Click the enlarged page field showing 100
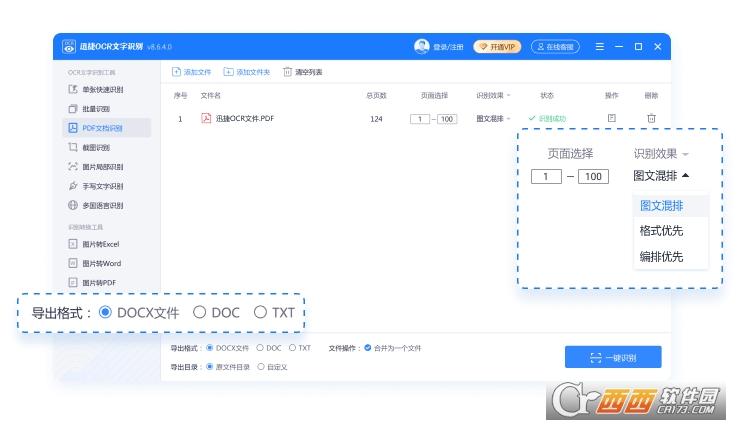 point(593,176)
